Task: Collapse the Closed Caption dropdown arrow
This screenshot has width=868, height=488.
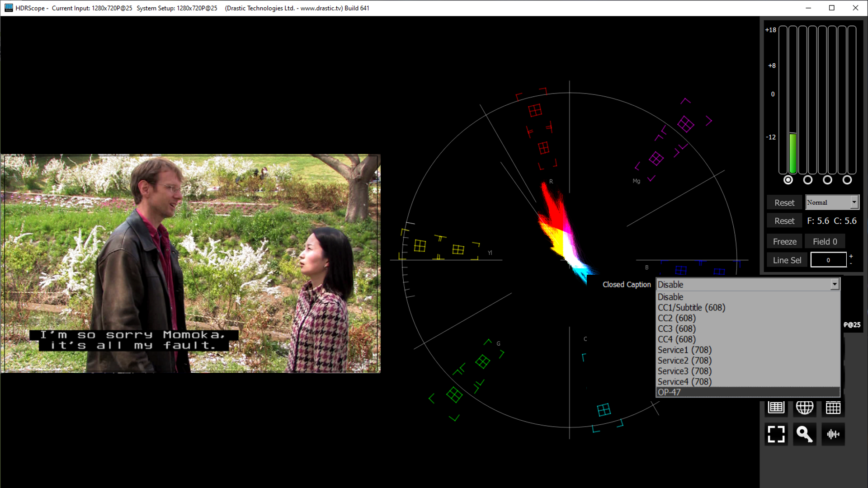Action: click(835, 284)
